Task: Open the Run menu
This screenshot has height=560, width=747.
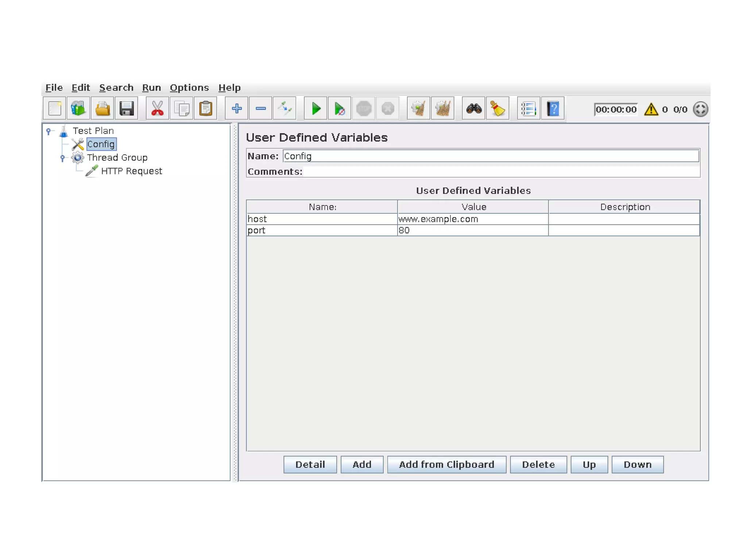Action: [151, 88]
